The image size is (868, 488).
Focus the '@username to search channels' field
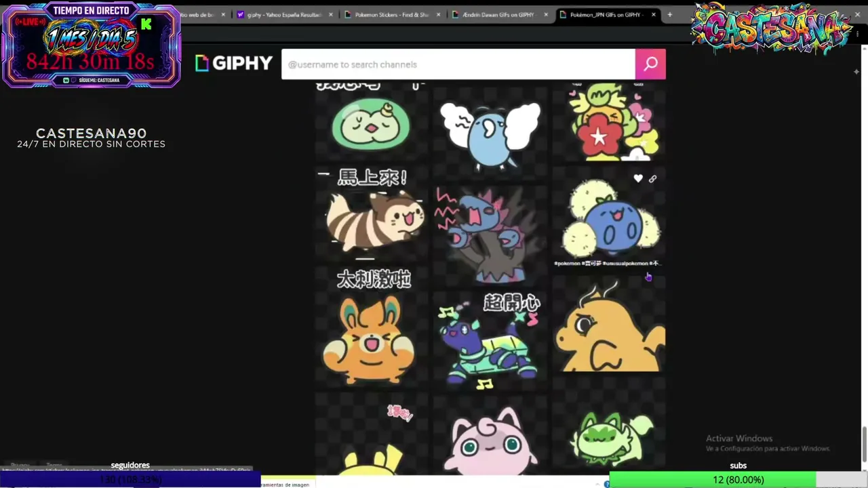tap(458, 64)
